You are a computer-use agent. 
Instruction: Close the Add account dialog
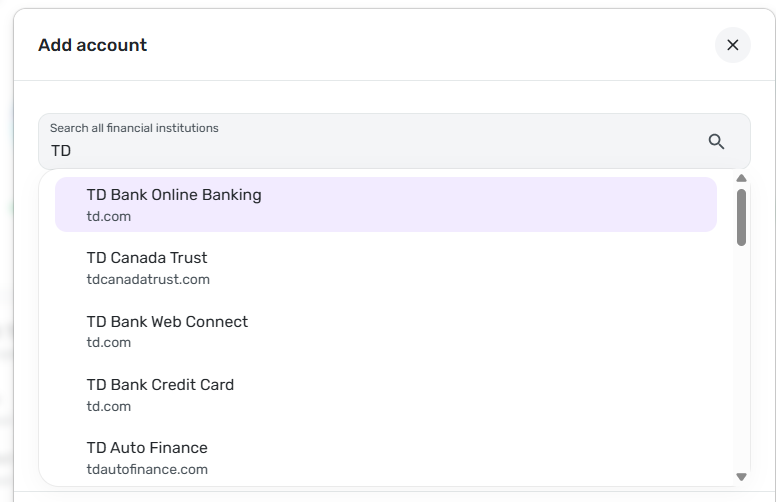[x=732, y=45]
